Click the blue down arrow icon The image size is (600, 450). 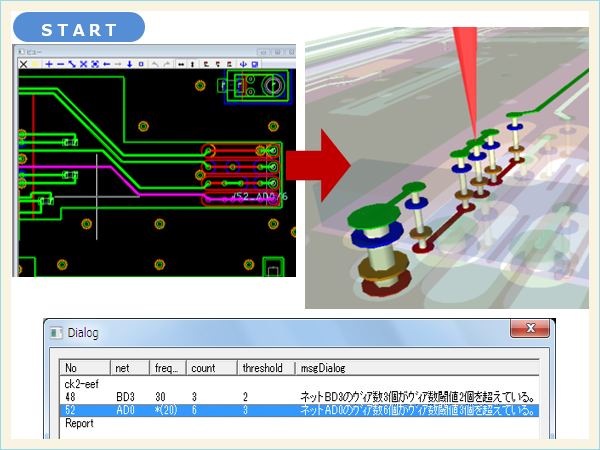pyautogui.click(x=129, y=64)
